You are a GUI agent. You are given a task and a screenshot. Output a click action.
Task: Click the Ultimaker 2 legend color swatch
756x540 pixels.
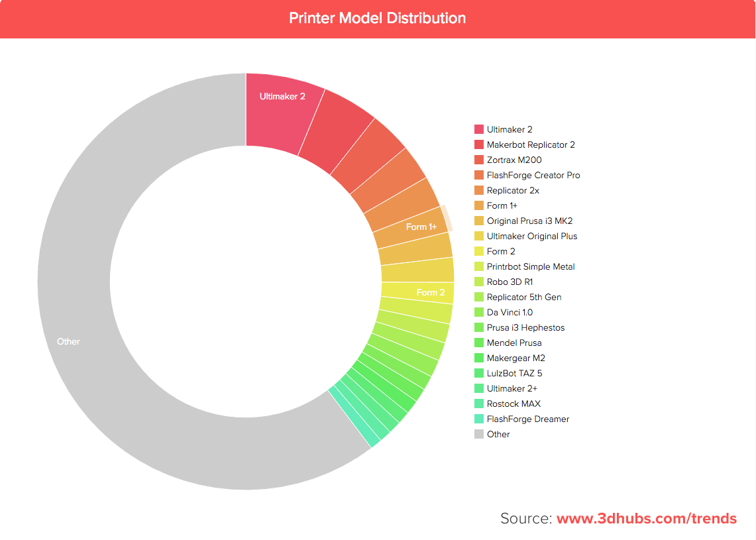coord(479,129)
